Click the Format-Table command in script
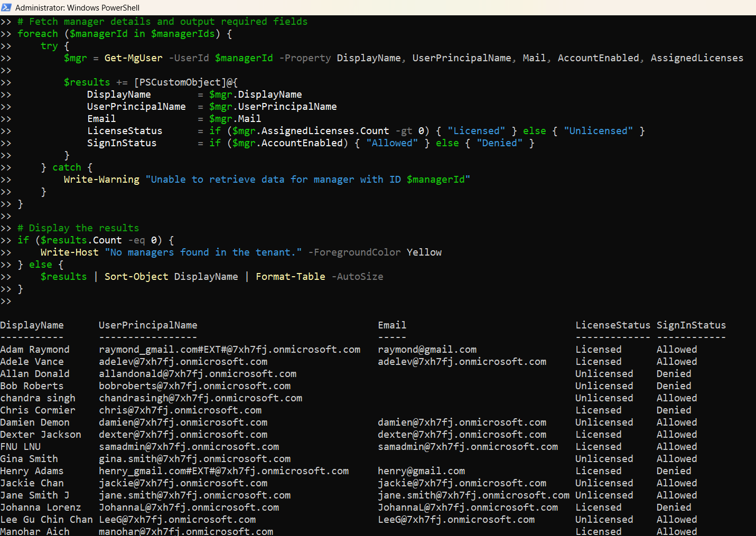The width and height of the screenshot is (756, 536). coord(290,277)
